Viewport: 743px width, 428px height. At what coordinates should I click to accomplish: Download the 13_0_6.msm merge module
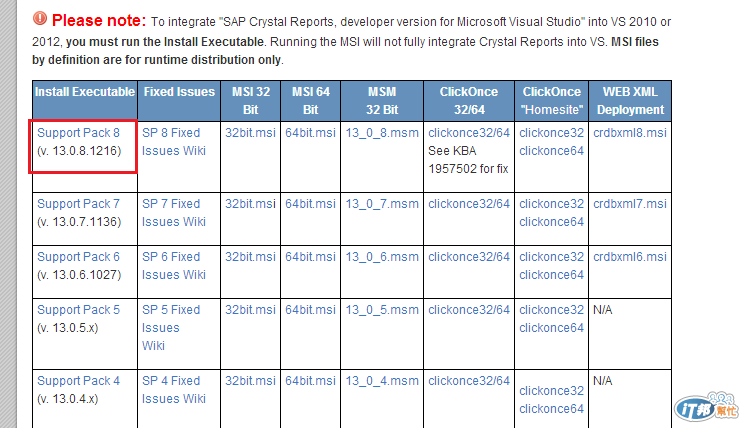(382, 257)
